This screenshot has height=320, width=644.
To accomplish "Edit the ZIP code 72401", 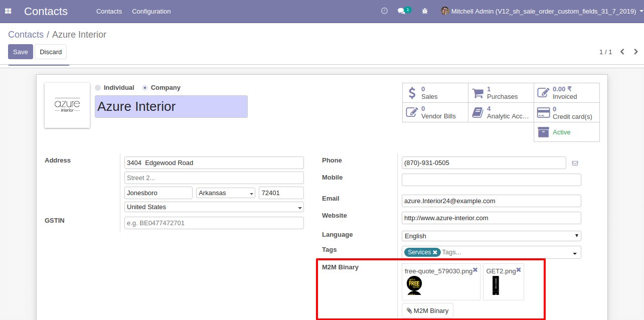I will 281,193.
